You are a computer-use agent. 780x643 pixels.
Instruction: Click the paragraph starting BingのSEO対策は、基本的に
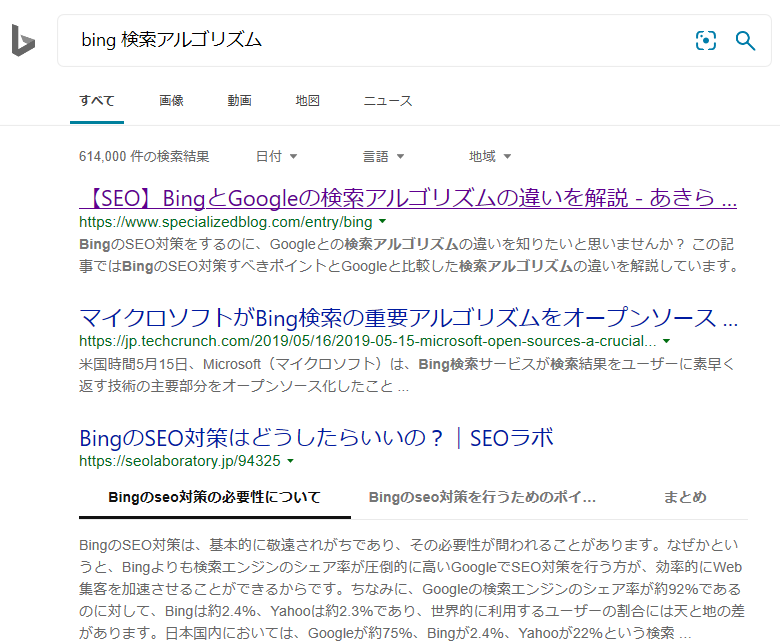412,589
